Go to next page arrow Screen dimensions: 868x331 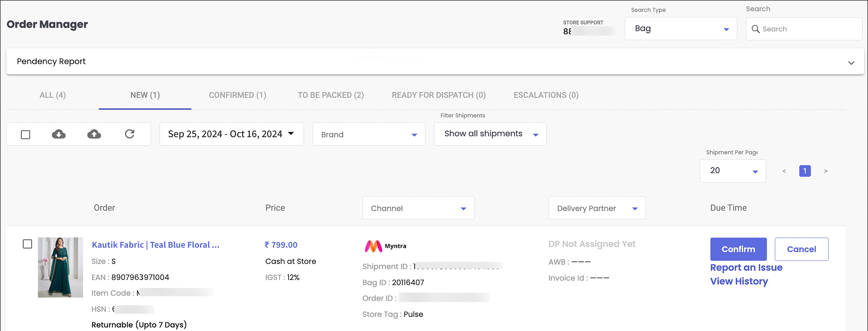[825, 171]
